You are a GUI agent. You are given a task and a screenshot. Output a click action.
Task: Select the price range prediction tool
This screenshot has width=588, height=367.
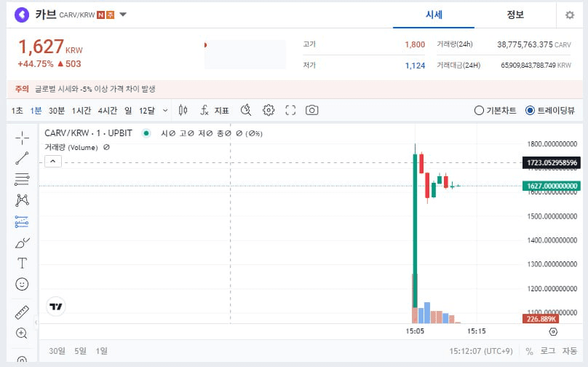click(x=22, y=221)
